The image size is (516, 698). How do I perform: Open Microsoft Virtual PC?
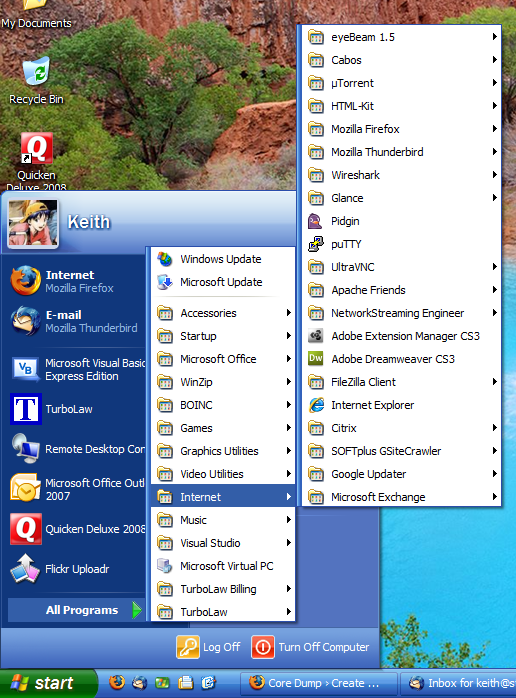(x=223, y=566)
